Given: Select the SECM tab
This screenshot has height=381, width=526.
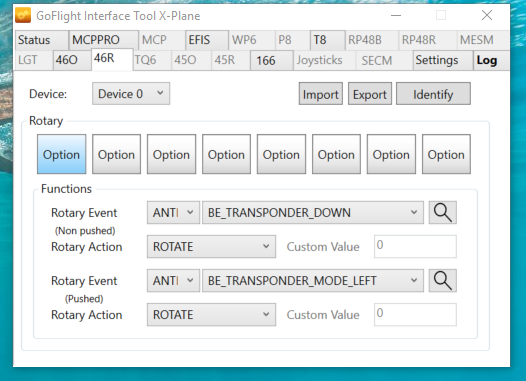Looking at the screenshot, I should click(384, 60).
